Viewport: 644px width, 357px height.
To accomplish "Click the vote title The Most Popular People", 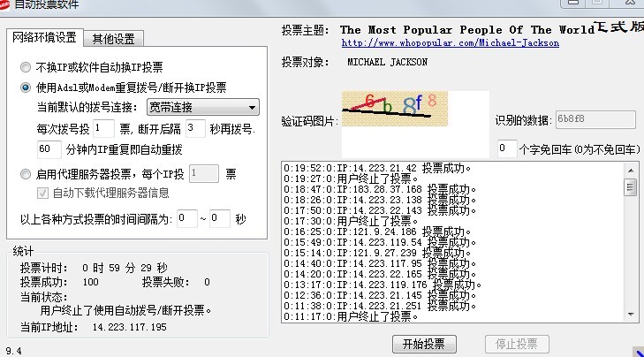I will (467, 29).
